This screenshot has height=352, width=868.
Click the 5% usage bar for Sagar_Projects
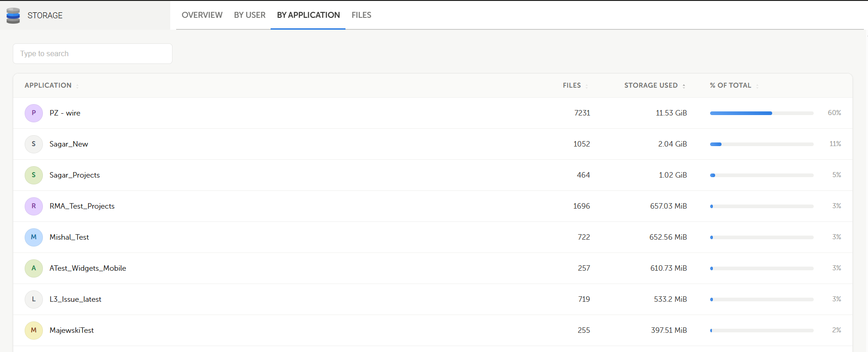click(x=762, y=175)
